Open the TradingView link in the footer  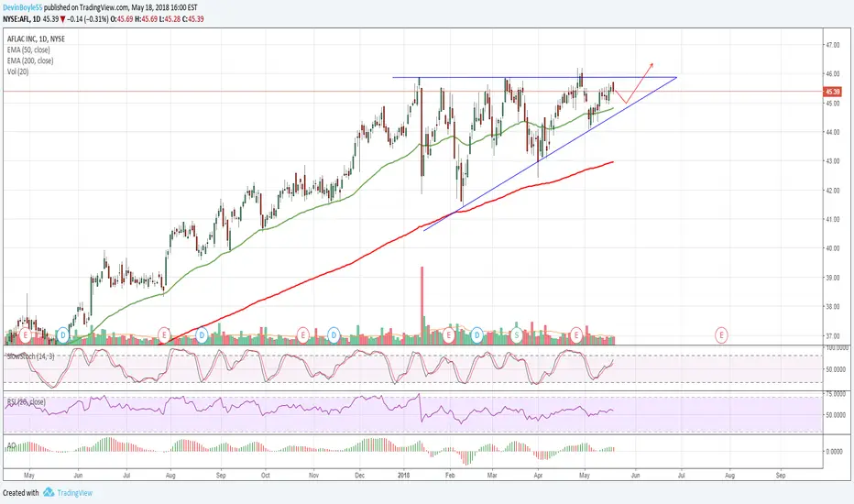[74, 493]
